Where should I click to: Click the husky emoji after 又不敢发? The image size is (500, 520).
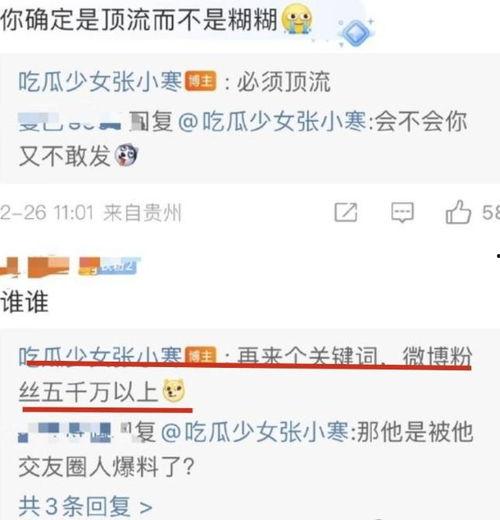pyautogui.click(x=126, y=155)
